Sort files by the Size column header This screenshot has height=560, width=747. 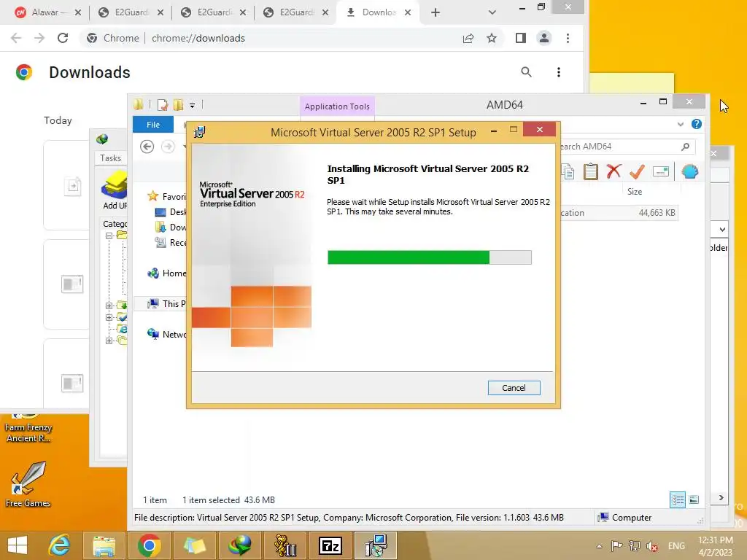pos(634,192)
